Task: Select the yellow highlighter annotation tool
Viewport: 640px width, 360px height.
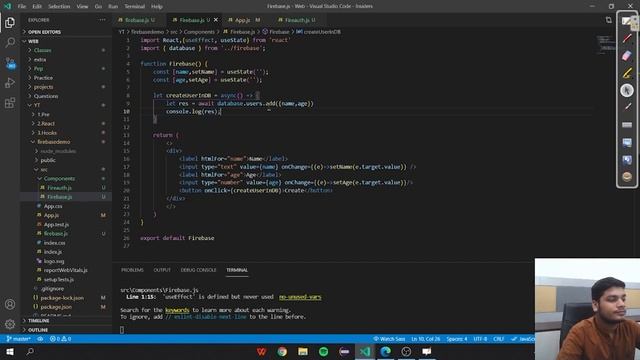Action: click(627, 73)
